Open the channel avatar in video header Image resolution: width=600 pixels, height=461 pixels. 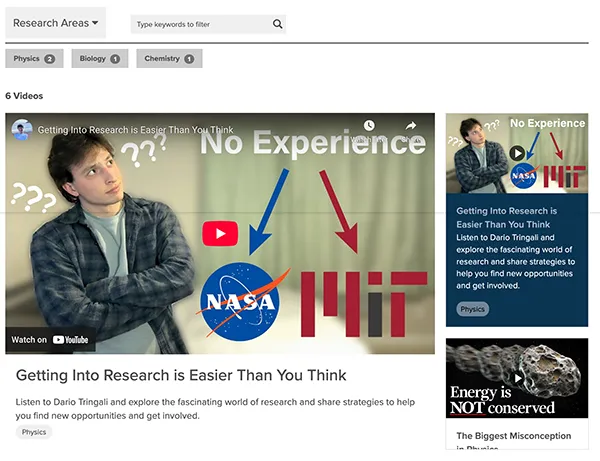click(x=22, y=130)
